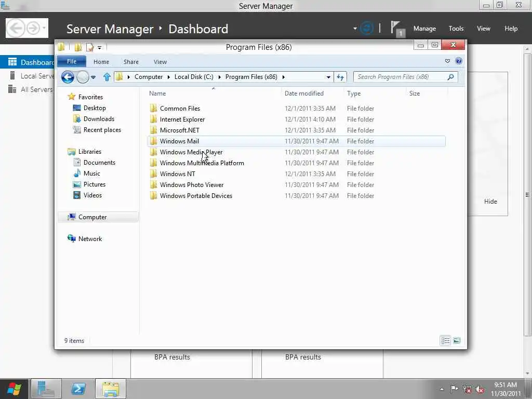The height and width of the screenshot is (399, 532).
Task: Launch PowerShell from taskbar
Action: (78, 389)
